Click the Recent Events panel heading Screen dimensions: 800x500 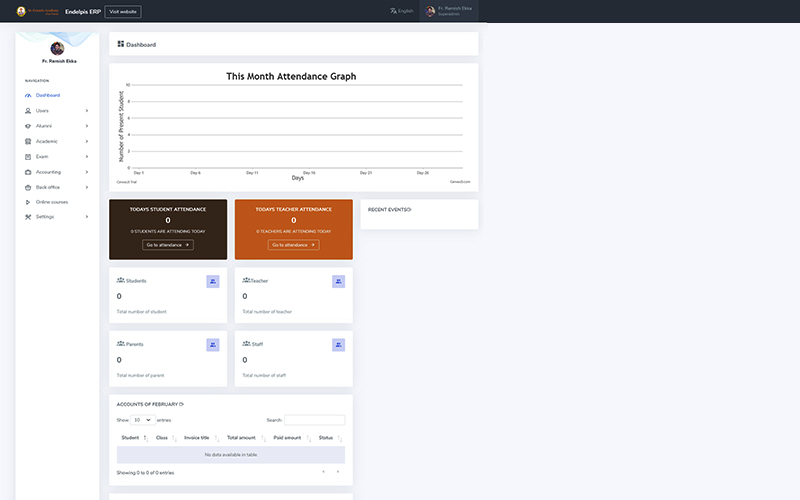(389, 210)
